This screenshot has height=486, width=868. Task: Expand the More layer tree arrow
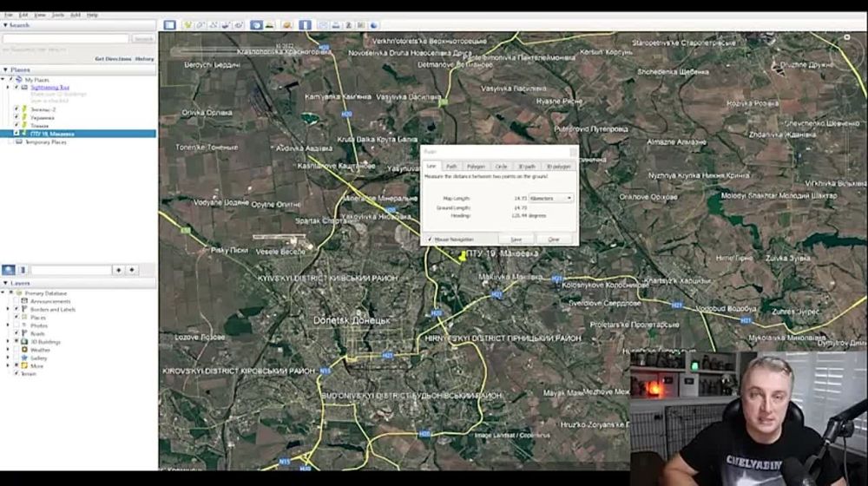(8, 366)
